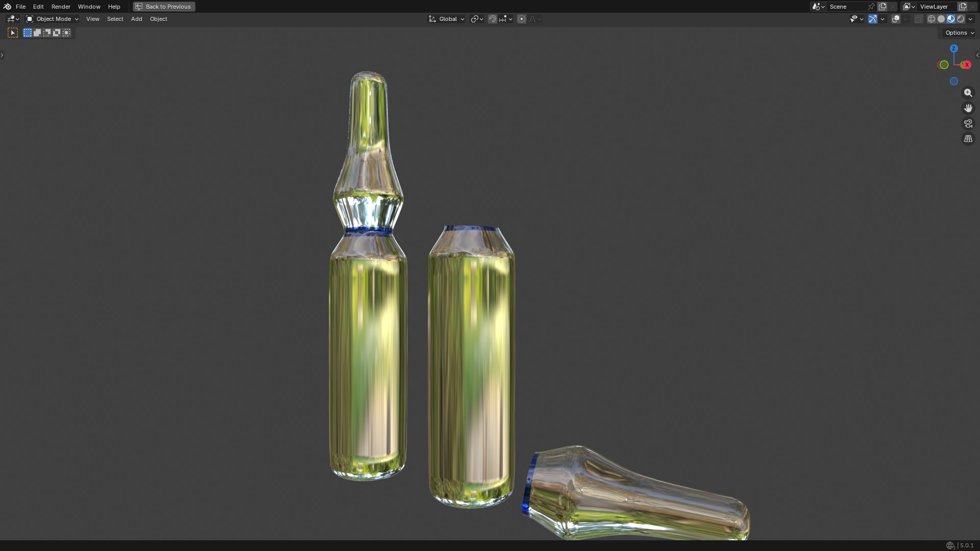
Task: Click the remove scene X button
Action: [x=893, y=7]
